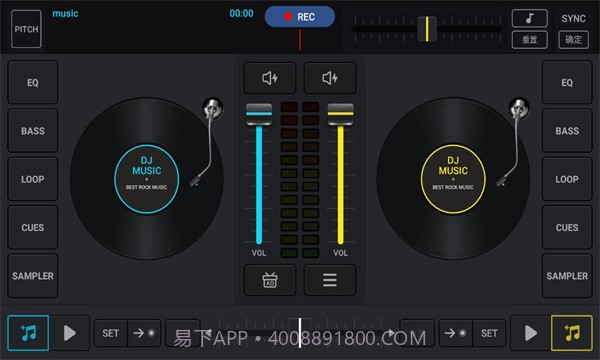Click the right deck SET cue button
Image resolution: width=600 pixels, height=360 pixels.
(489, 333)
